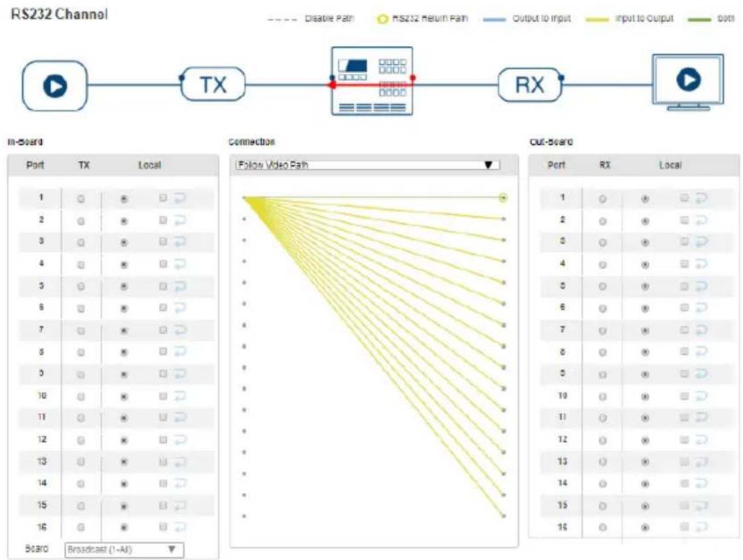
Task: Tick the checkbox on In-Board port 15
Action: click(x=163, y=506)
